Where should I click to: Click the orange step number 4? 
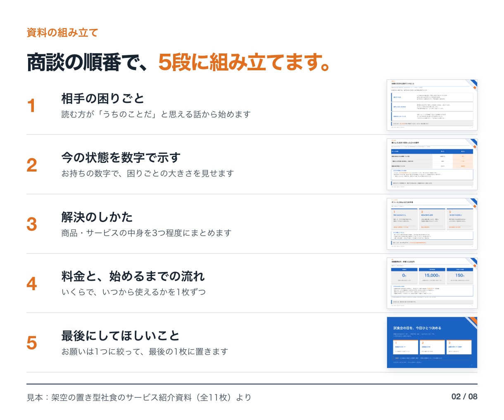(32, 284)
